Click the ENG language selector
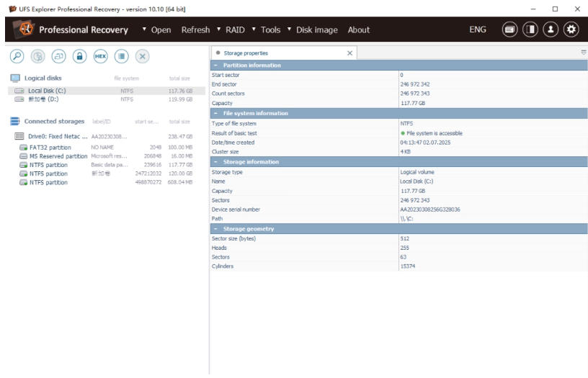 click(x=478, y=30)
